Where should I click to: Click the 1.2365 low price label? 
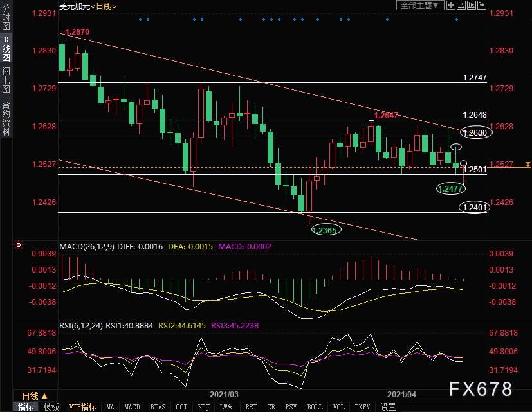(x=324, y=231)
